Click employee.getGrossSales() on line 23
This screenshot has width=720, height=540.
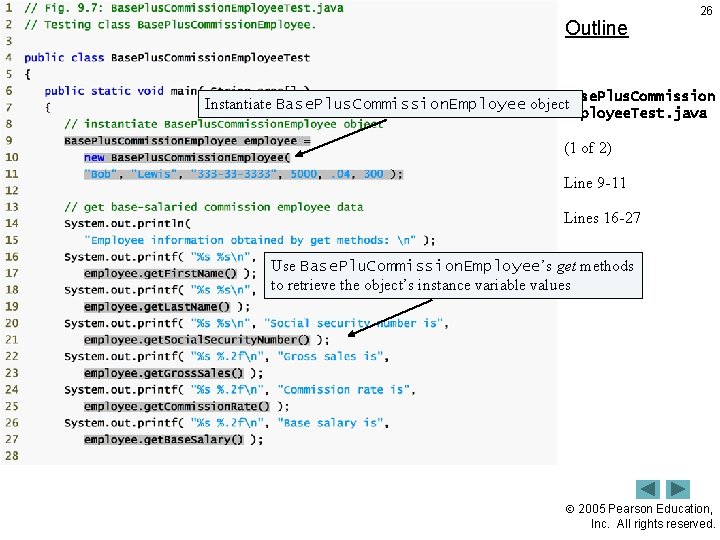[x=164, y=373]
